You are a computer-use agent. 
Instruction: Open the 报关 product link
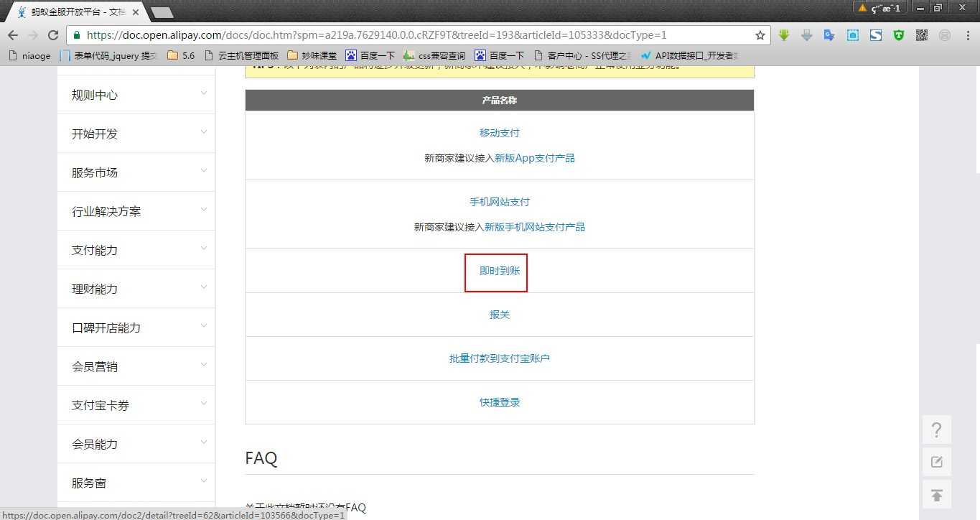click(500, 315)
